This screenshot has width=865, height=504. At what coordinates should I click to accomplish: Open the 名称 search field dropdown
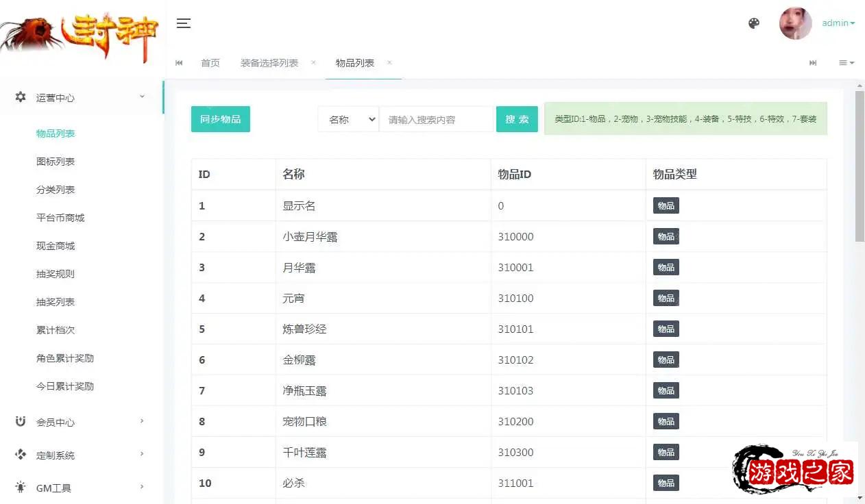(348, 119)
